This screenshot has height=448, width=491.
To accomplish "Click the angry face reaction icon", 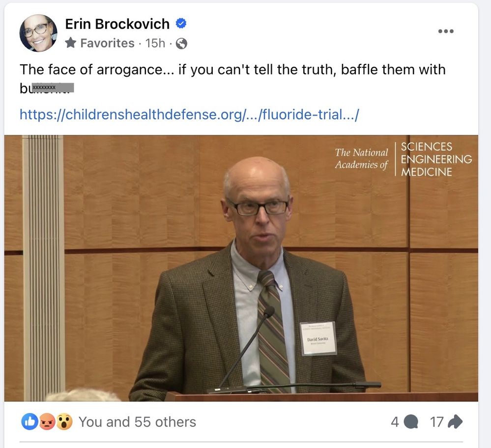I will [x=47, y=421].
